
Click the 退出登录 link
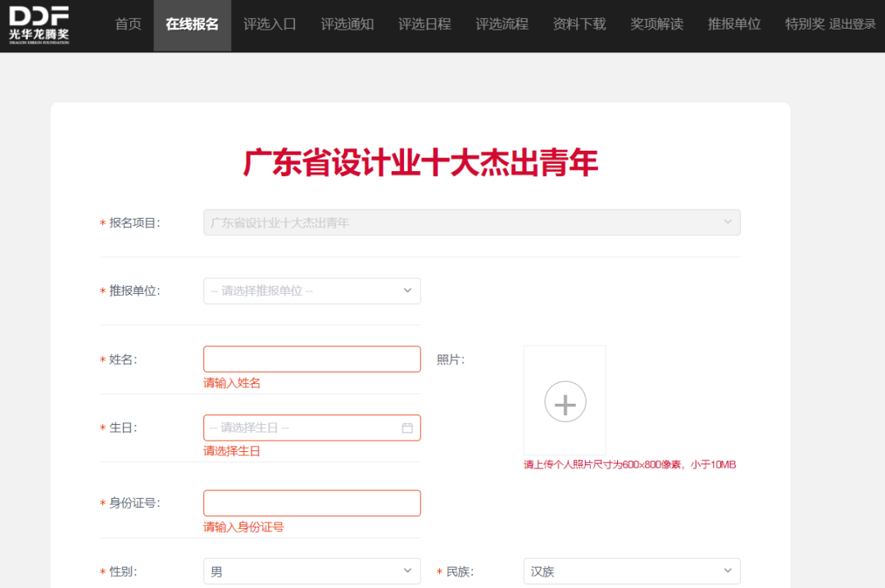tap(852, 25)
